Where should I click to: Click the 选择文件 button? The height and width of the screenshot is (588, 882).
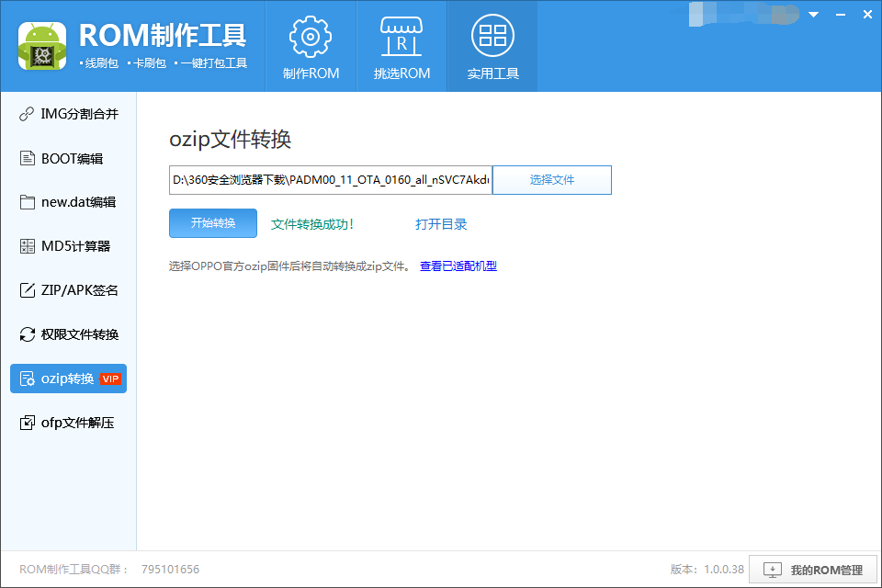551,179
